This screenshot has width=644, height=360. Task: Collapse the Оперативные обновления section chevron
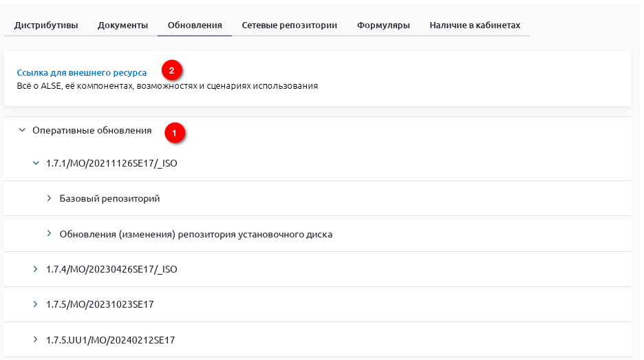[x=22, y=129]
